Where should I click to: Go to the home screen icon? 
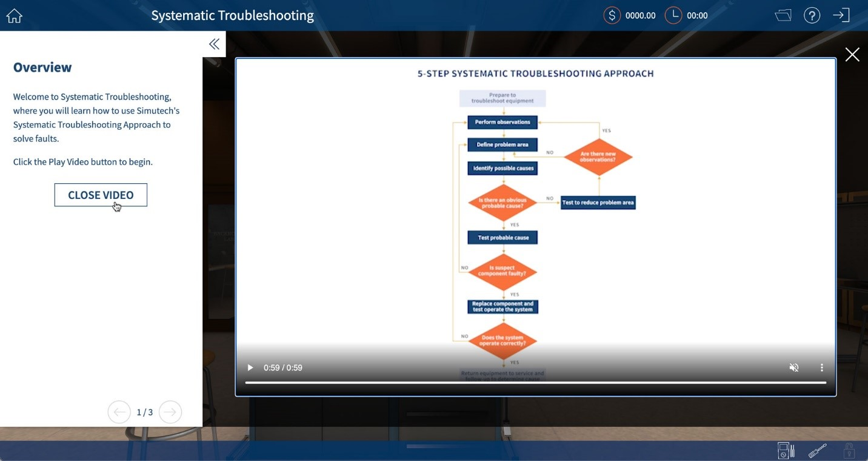[15, 16]
